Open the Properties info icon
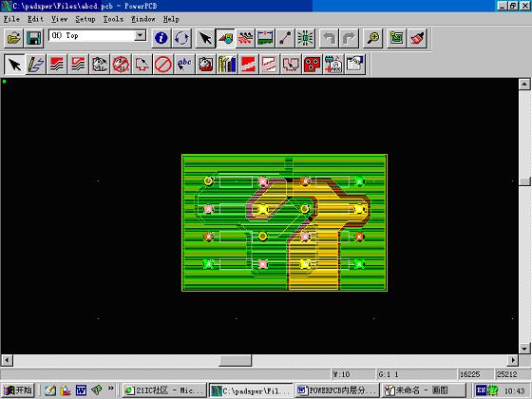Image resolution: width=532 pixels, height=399 pixels. 161,38
